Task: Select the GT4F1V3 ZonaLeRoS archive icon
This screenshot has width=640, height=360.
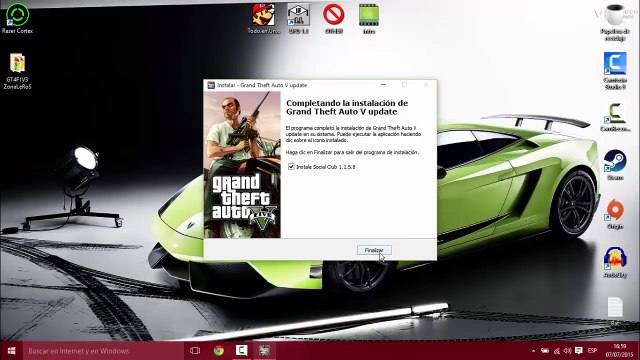Action: pos(17,71)
